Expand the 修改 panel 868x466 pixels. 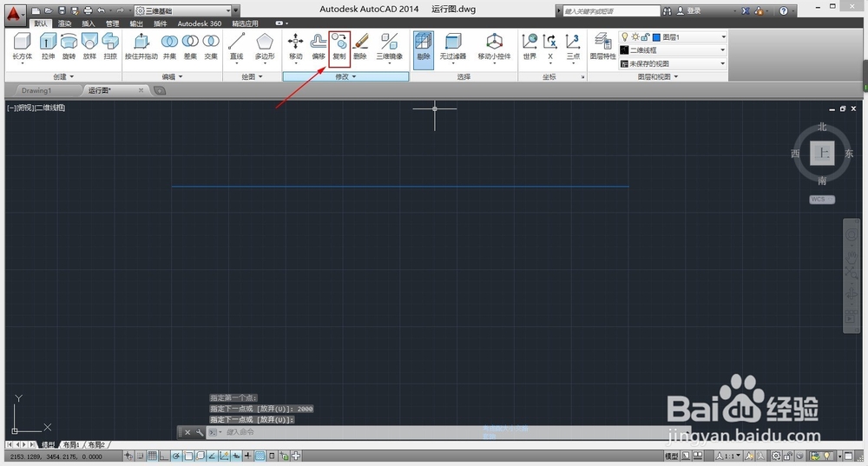point(345,76)
